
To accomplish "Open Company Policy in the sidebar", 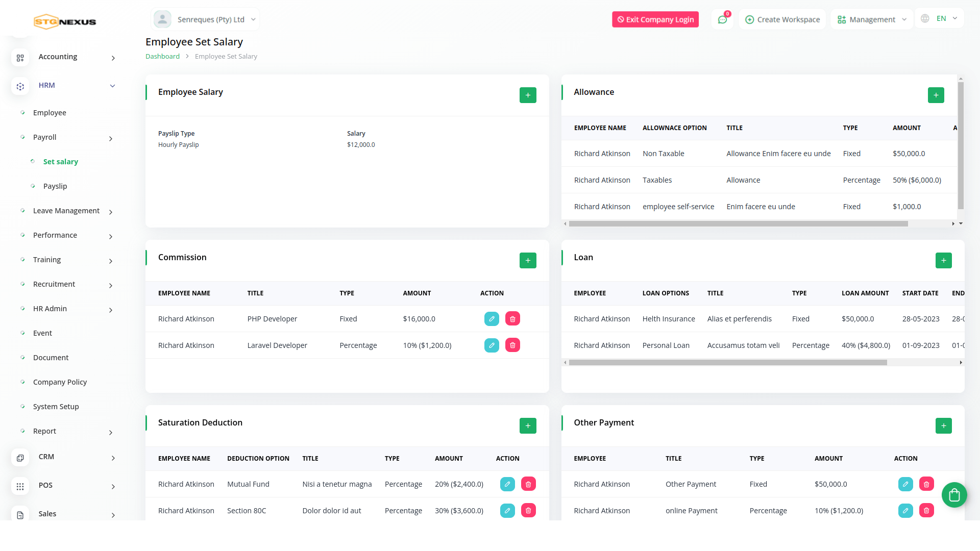I will coord(60,382).
